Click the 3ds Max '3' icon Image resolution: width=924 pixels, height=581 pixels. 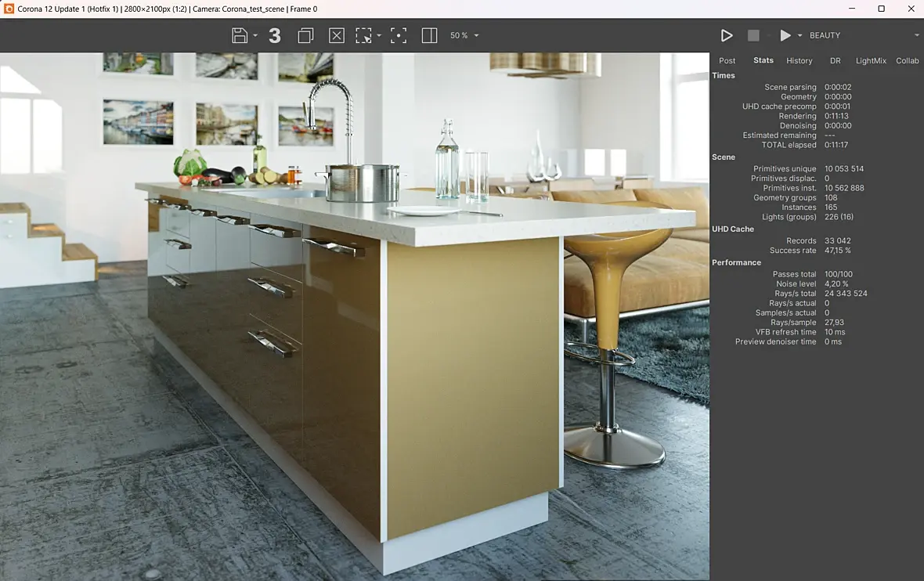275,35
